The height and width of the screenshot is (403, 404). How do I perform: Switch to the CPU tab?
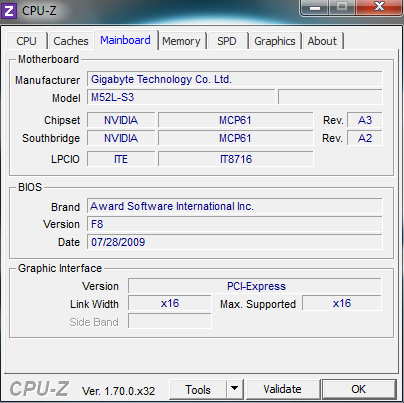pyautogui.click(x=26, y=41)
